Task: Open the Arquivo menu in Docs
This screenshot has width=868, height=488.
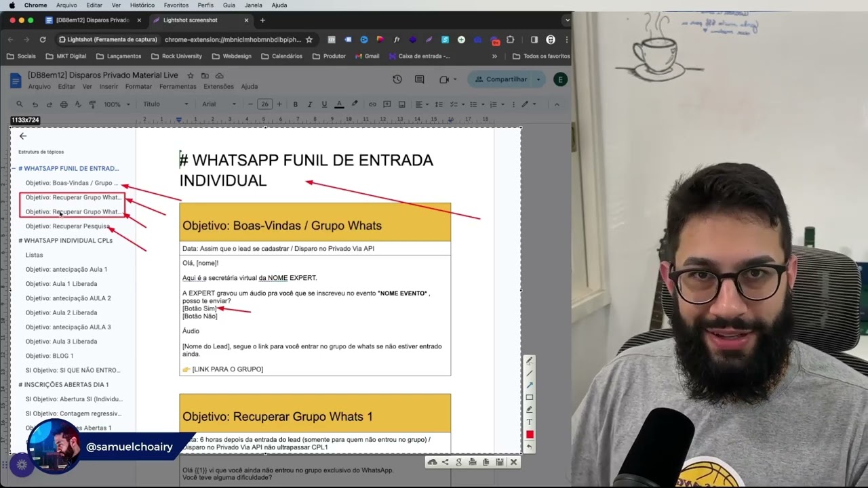Action: pyautogui.click(x=39, y=87)
